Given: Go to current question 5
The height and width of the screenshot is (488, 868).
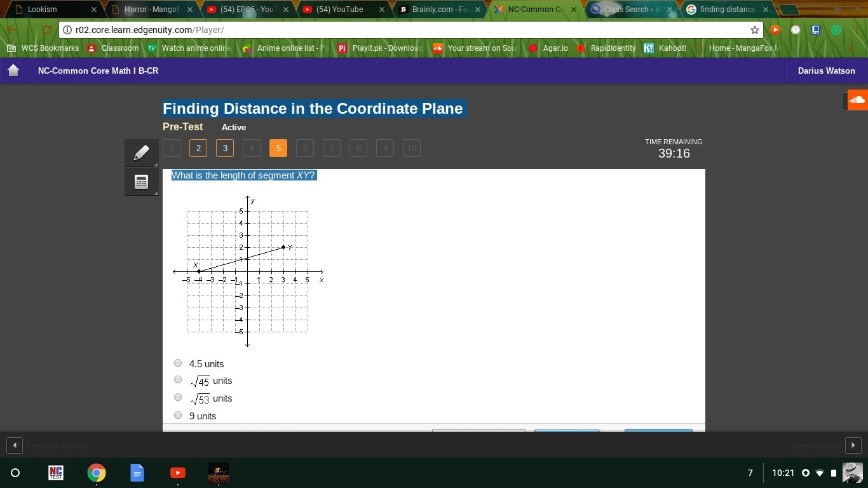Looking at the screenshot, I should [278, 148].
